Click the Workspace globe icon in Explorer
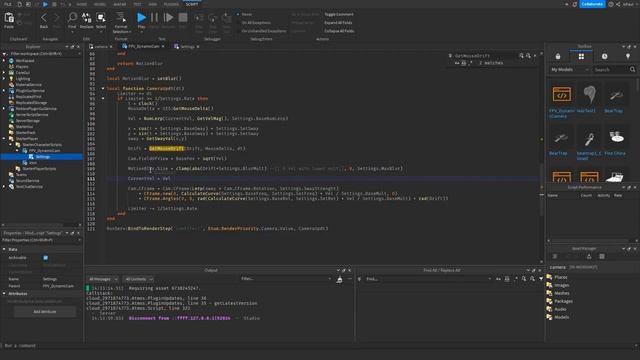Viewport: 640px width, 360px height. pyautogui.click(x=11, y=60)
